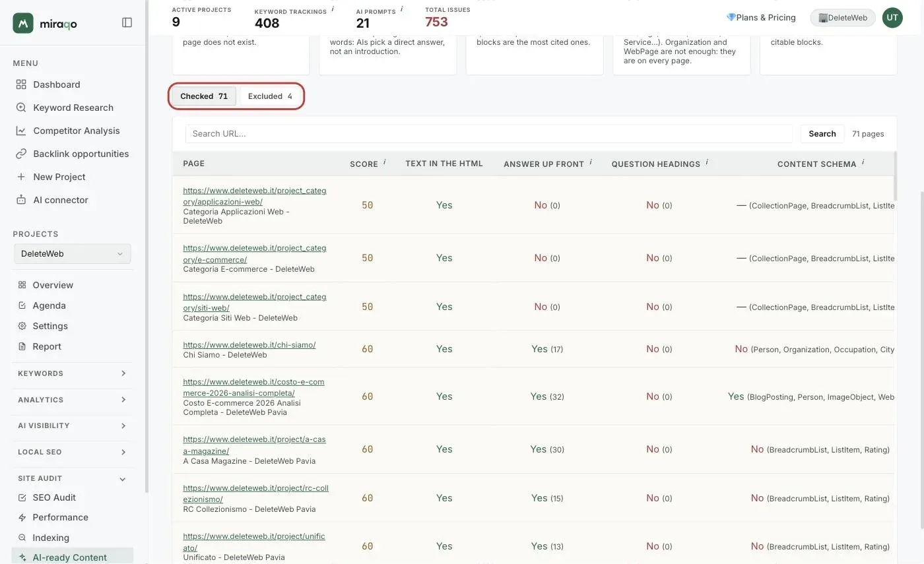924x564 pixels.
Task: Expand the Local SEO section
Action: (73, 452)
